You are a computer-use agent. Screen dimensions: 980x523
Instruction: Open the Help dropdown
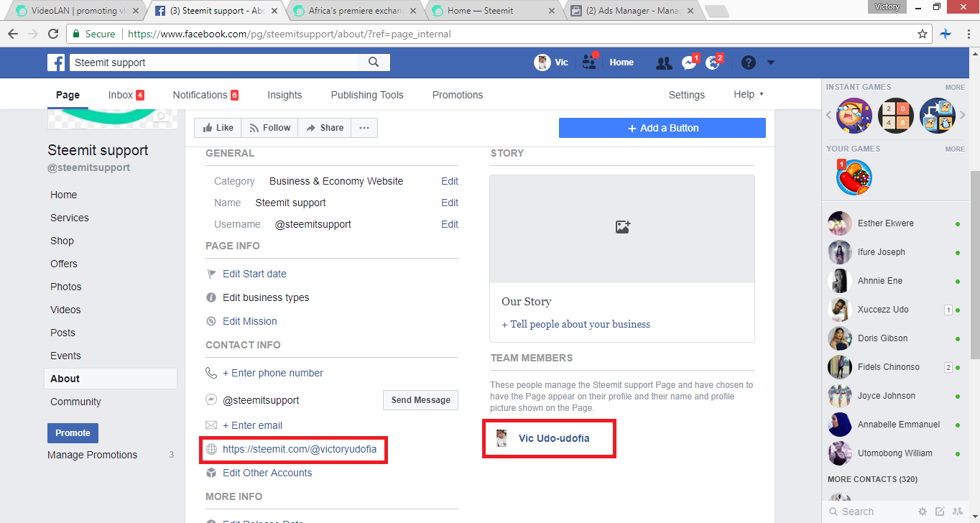click(x=749, y=94)
